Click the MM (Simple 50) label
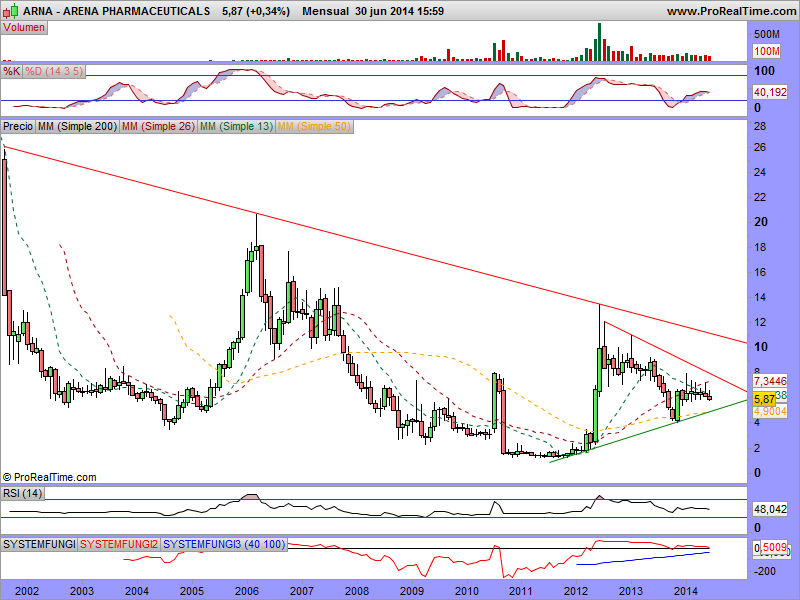The width and height of the screenshot is (800, 600). [314, 127]
